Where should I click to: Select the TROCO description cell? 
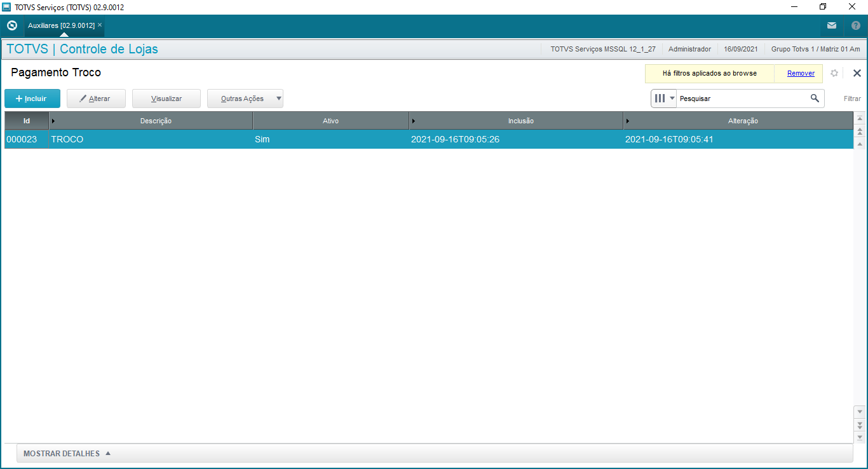(151, 139)
